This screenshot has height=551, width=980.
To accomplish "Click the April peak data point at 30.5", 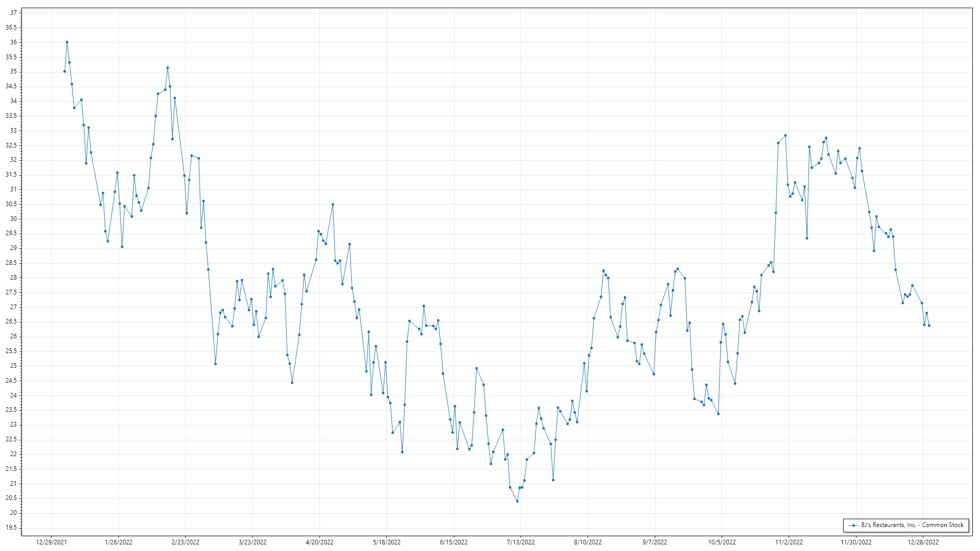I will (x=333, y=205).
